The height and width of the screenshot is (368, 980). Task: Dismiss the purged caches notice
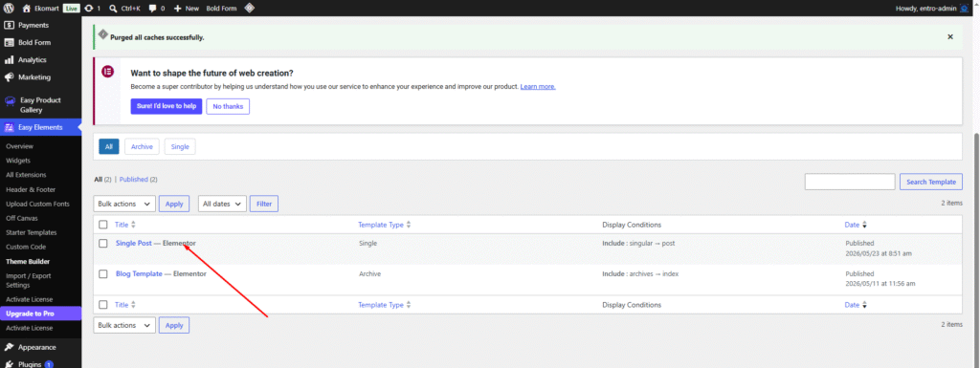(x=950, y=36)
